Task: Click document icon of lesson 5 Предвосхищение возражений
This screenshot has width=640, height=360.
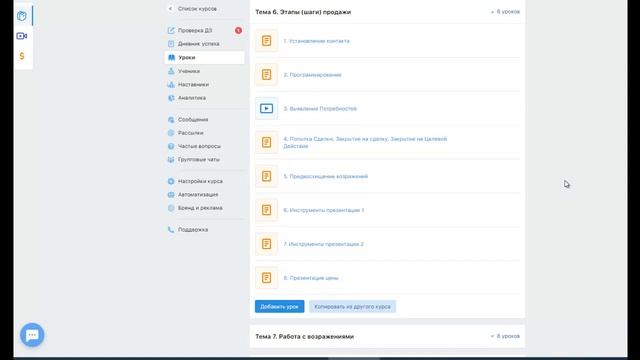Action: pyautogui.click(x=267, y=176)
